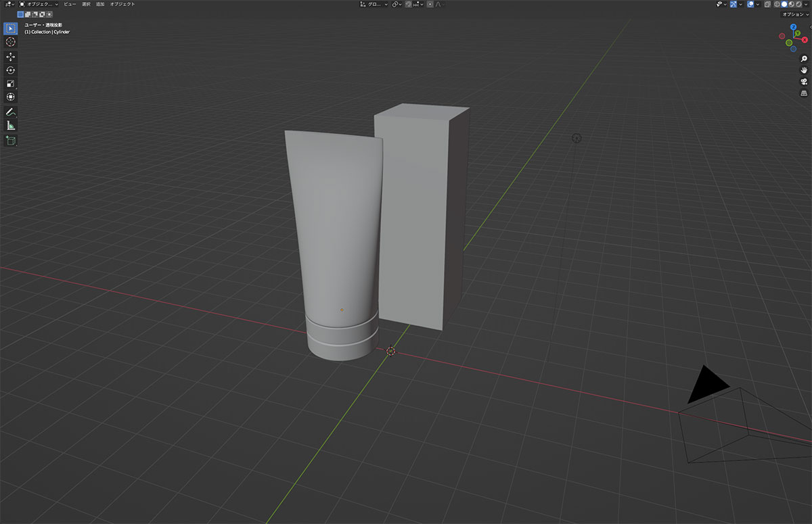This screenshot has height=524, width=812.
Task: Expand the オプション options dropdown
Action: 794,14
